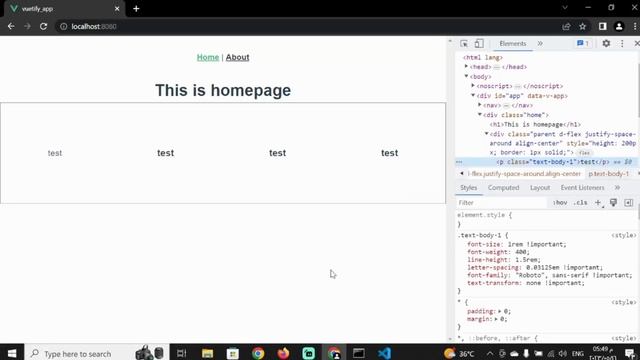Expand the padding shorthand property
This screenshot has height=360, width=640.
pyautogui.click(x=500, y=311)
